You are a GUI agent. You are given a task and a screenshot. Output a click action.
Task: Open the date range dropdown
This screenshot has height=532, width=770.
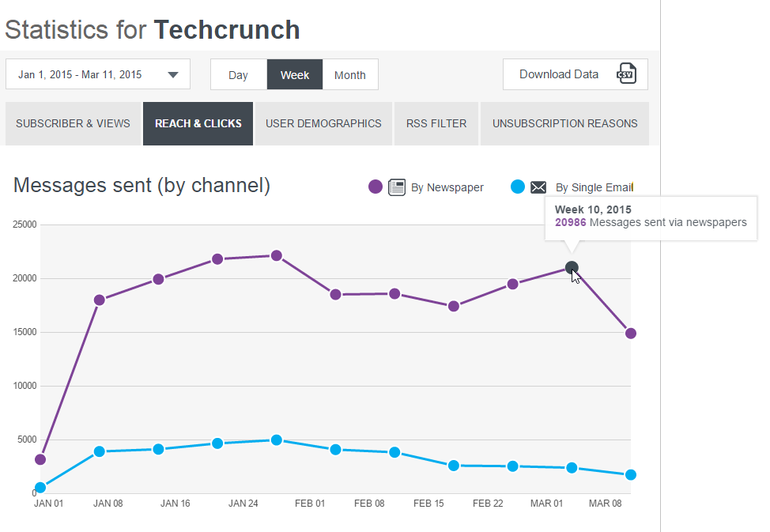[x=98, y=74]
